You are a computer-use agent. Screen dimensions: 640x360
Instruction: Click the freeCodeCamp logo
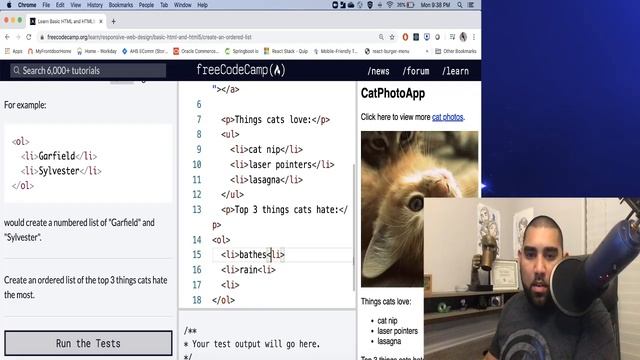click(x=240, y=70)
